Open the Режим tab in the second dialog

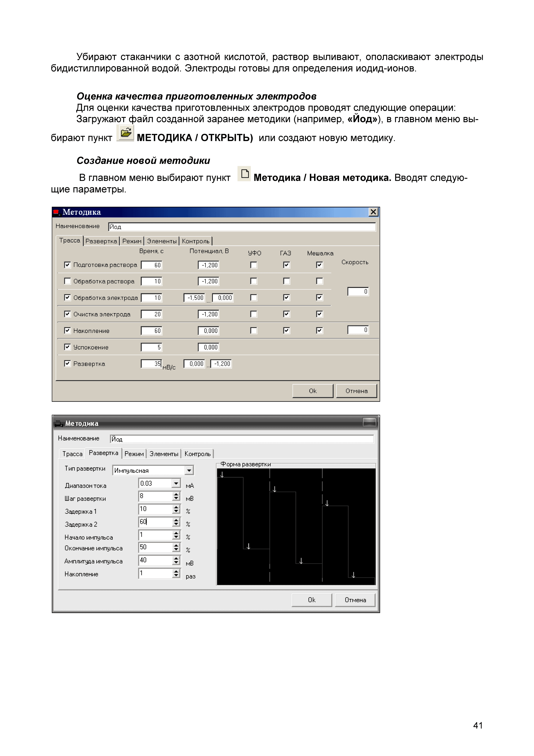(x=134, y=454)
